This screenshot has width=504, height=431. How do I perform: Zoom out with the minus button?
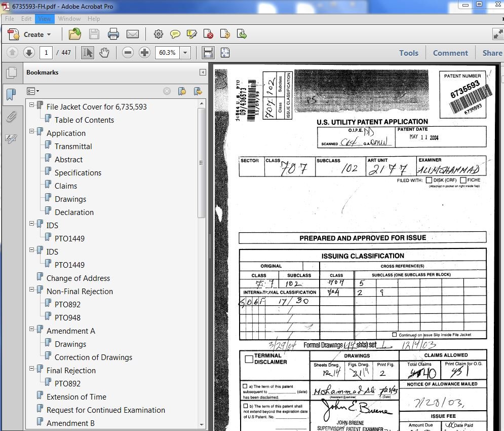tap(128, 52)
